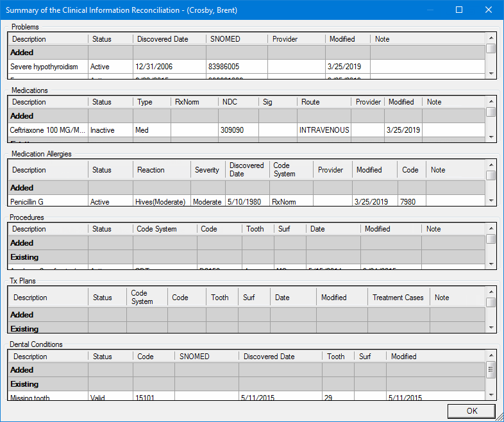Click the Hives(Moderate) reaction cell
Image resolution: width=504 pixels, height=422 pixels.
tap(162, 201)
